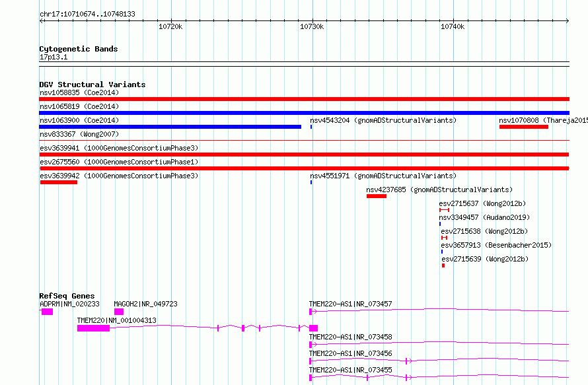The image size is (588, 385).
Task: Click the esv2715638 red bracket glyph
Action: [x=445, y=238]
